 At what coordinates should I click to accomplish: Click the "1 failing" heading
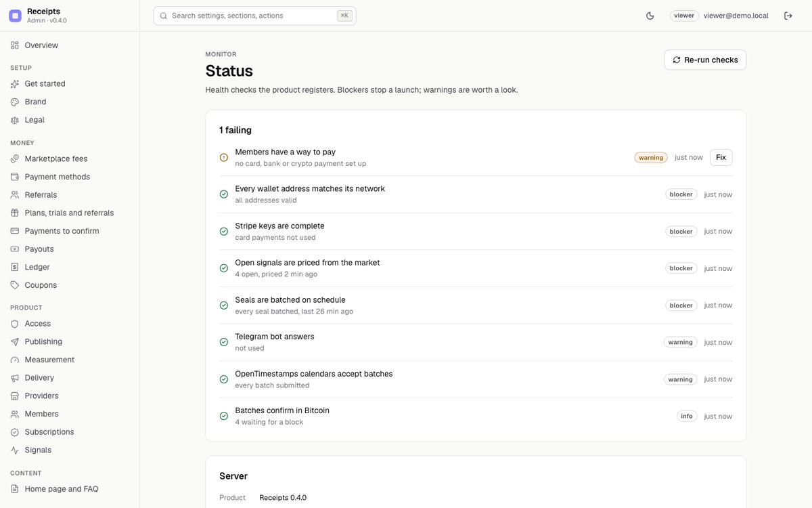pos(235,130)
